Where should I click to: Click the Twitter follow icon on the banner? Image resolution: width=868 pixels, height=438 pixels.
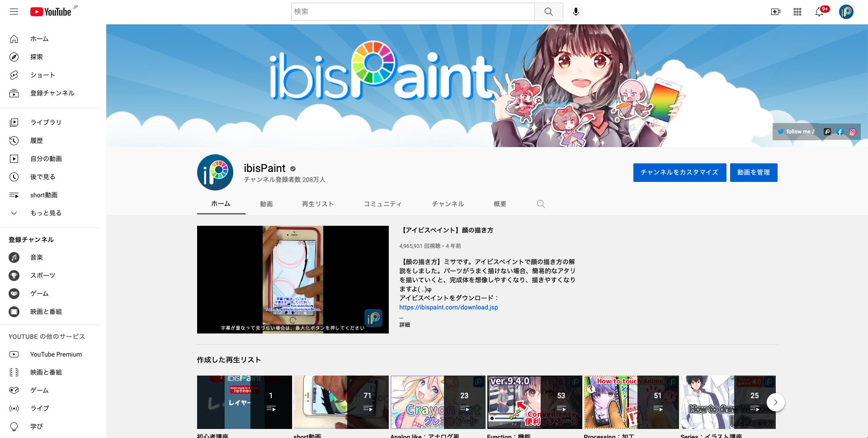781,132
